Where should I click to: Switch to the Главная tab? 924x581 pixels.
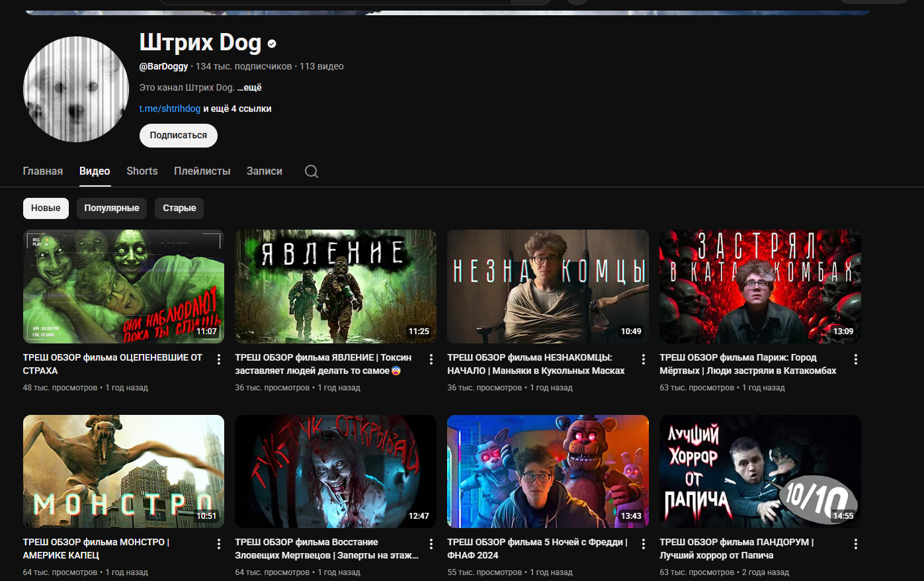coord(43,171)
